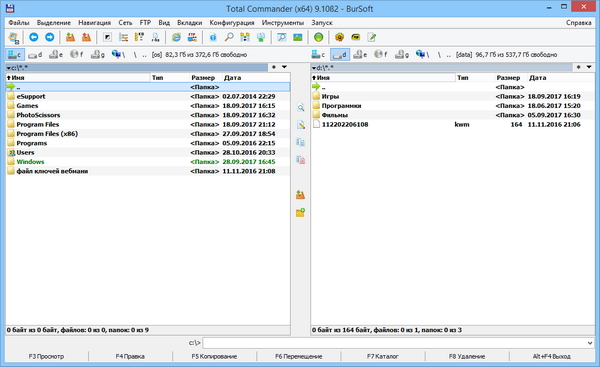The image size is (600, 367).
Task: Click the view magnifier icon between panels
Action: tap(301, 108)
